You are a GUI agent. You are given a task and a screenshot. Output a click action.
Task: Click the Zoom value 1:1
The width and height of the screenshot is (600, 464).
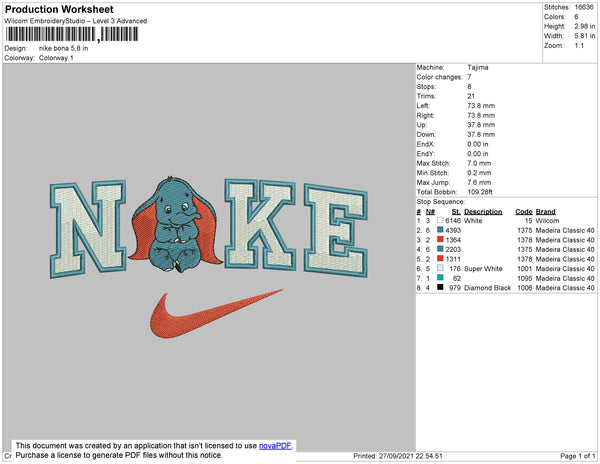point(579,46)
